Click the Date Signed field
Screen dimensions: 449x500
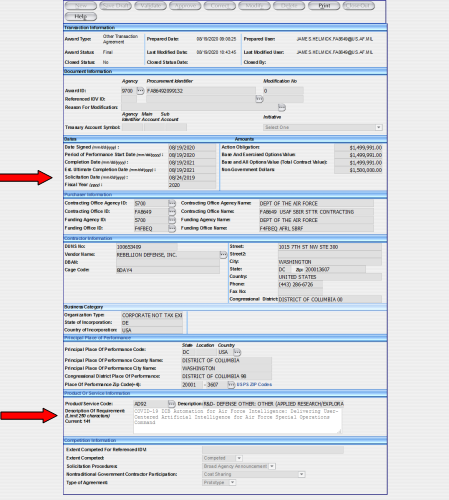(192, 148)
